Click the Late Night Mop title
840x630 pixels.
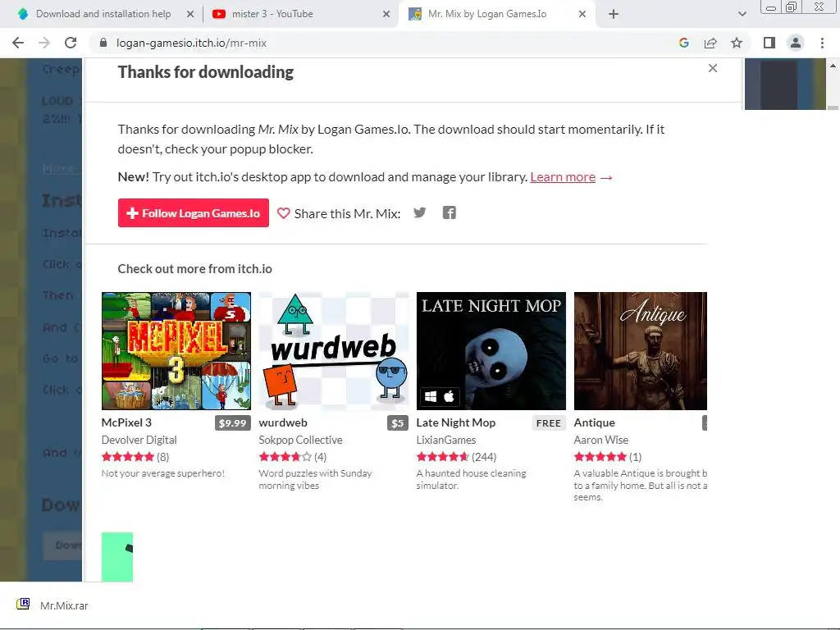point(456,422)
